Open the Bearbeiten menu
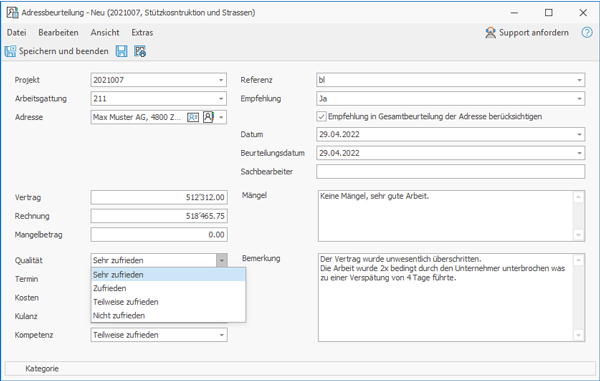Viewport: 600px width, 381px height. point(58,33)
